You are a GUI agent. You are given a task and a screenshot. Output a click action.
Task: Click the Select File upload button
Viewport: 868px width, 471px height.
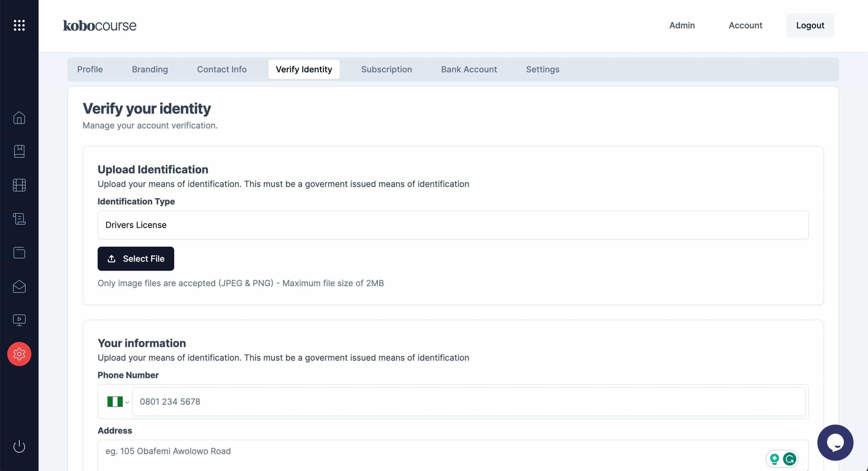pyautogui.click(x=136, y=259)
